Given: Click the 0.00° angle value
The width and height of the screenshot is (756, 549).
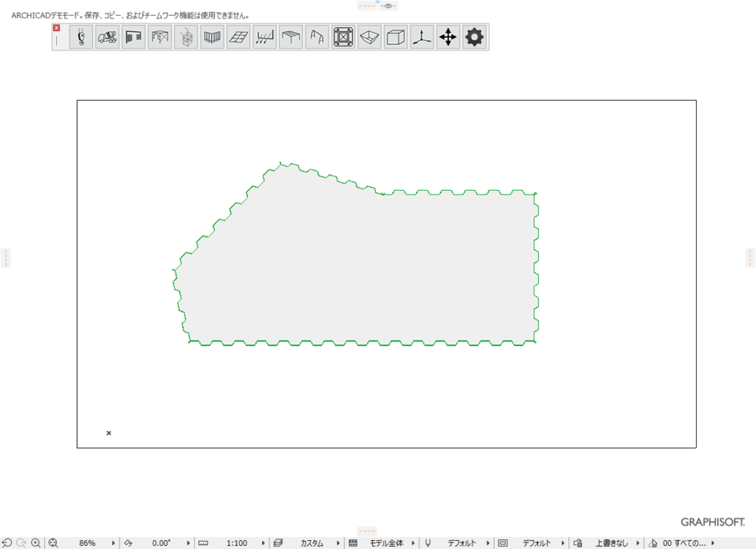Looking at the screenshot, I should pos(161,543).
